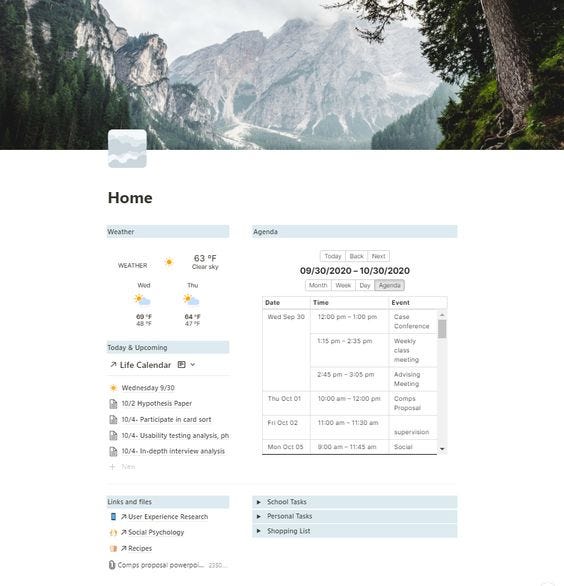Click the sun icon beside 63 °F
This screenshot has width=564, height=586.
pyautogui.click(x=169, y=262)
